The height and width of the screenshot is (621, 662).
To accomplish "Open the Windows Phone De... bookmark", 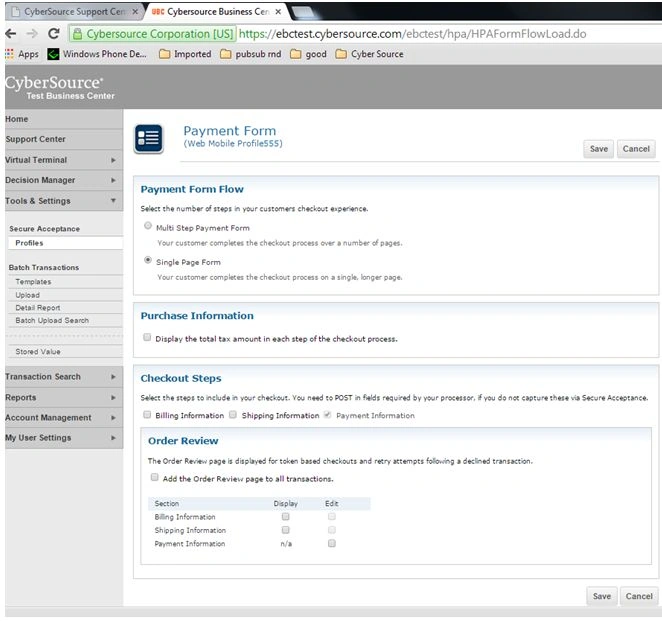I will click(97, 54).
